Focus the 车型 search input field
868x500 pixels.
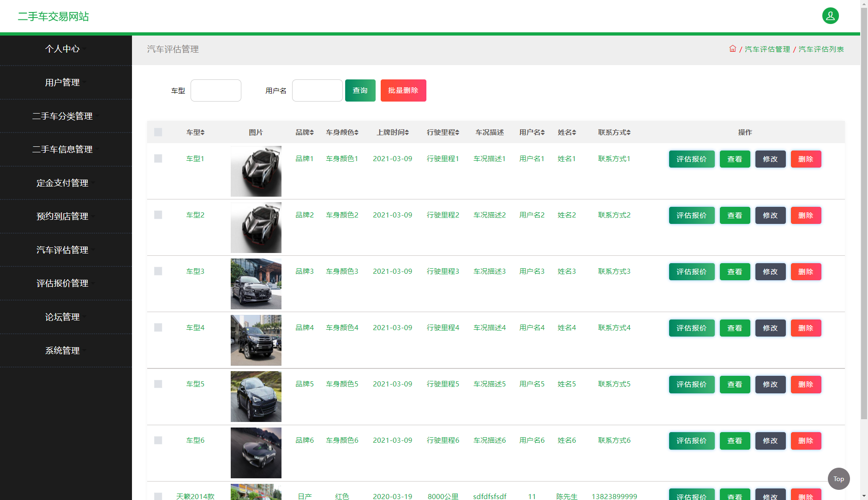216,90
